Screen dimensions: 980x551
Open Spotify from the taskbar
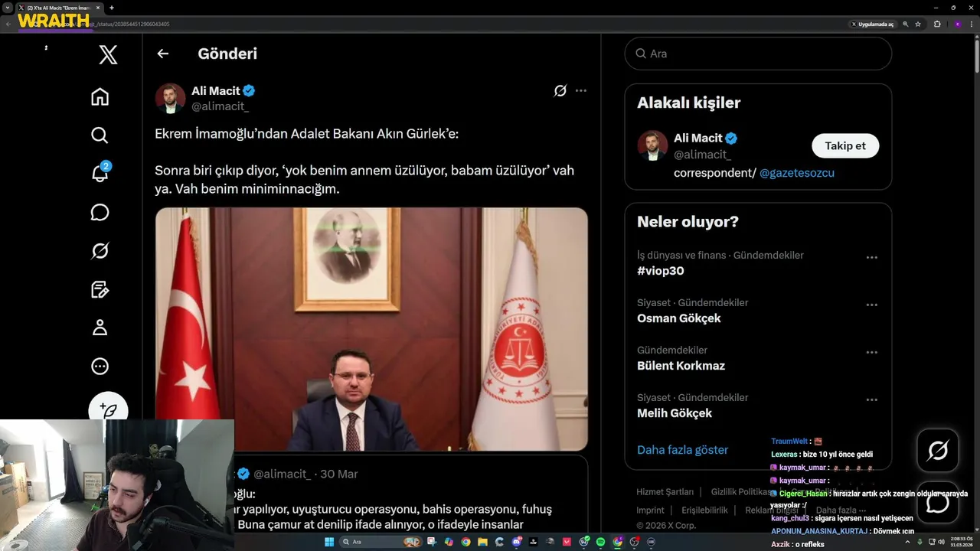pyautogui.click(x=600, y=542)
